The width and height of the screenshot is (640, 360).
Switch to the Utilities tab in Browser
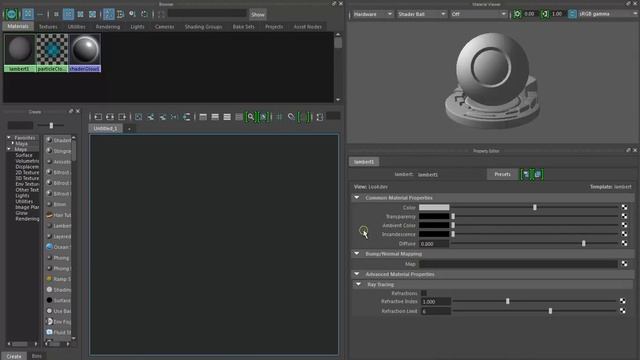[77, 27]
